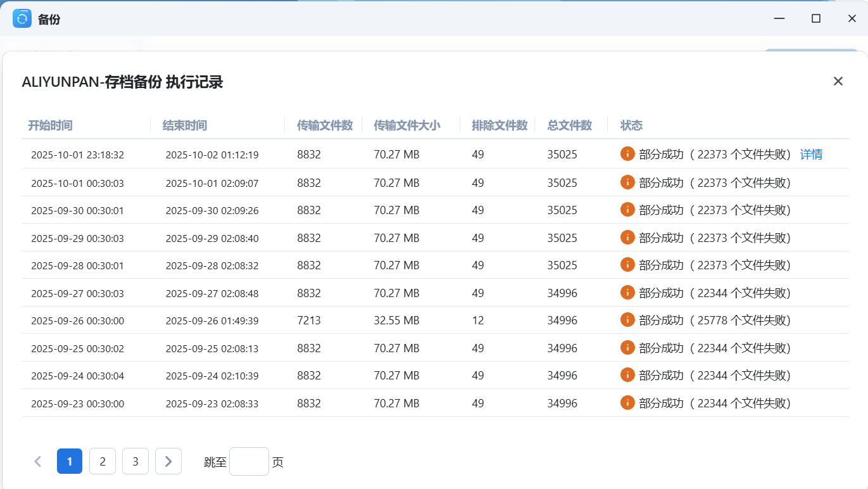This screenshot has height=489, width=868.
Task: Click warning icon for 2025-09-29 record
Action: [x=627, y=238]
